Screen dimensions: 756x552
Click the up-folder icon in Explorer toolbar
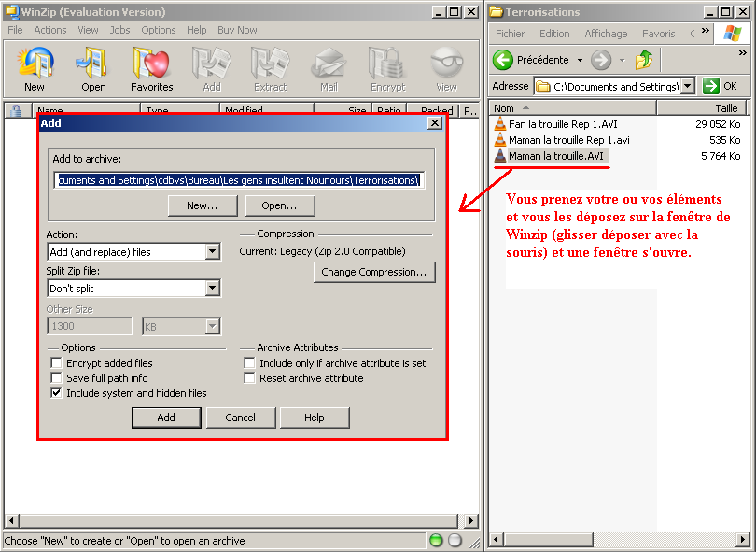644,60
